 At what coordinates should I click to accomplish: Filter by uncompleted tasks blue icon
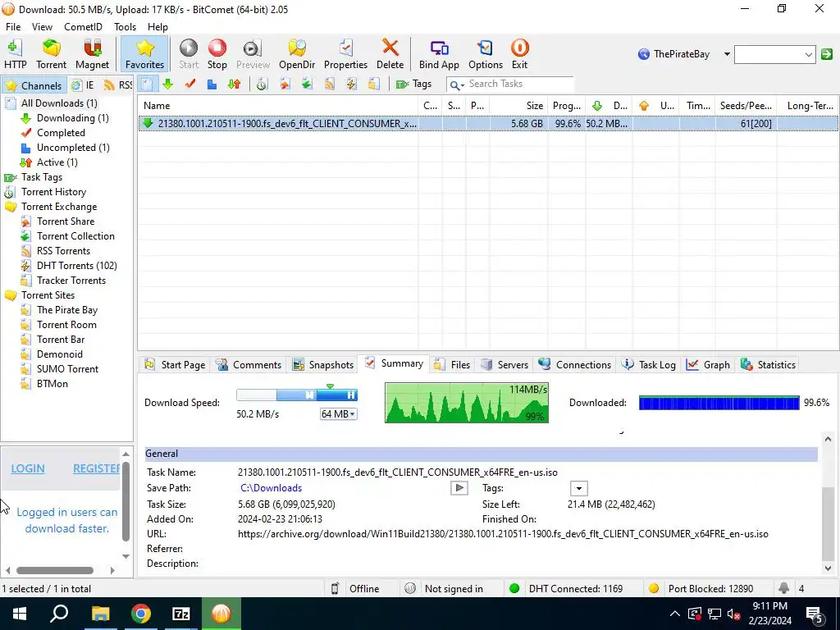coord(212,84)
